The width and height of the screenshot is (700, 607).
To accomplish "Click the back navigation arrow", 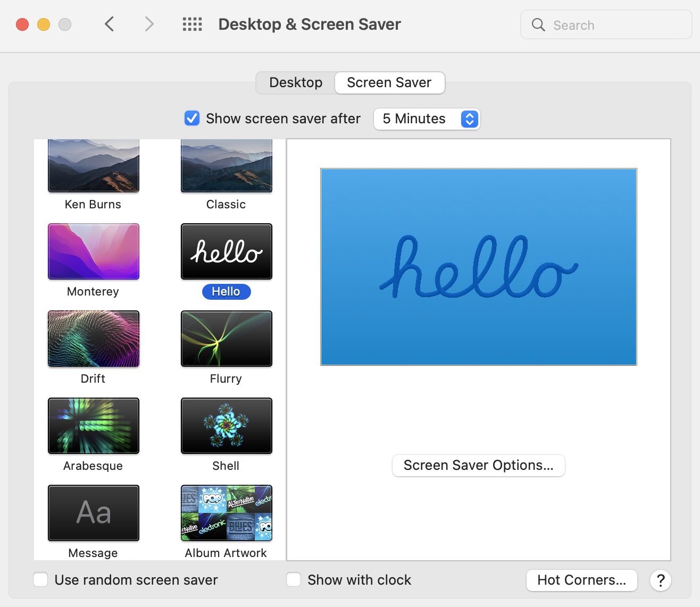I will pyautogui.click(x=110, y=24).
